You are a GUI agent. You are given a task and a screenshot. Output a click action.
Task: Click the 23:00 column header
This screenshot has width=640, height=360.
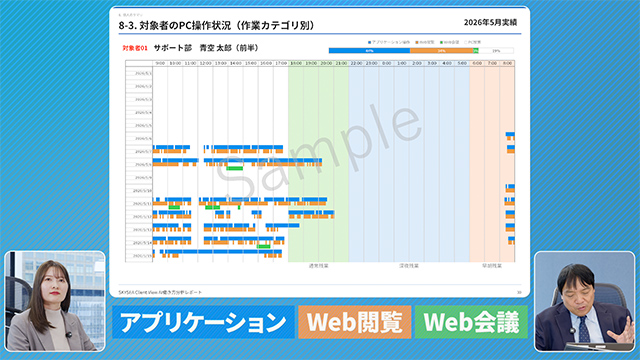click(x=371, y=63)
